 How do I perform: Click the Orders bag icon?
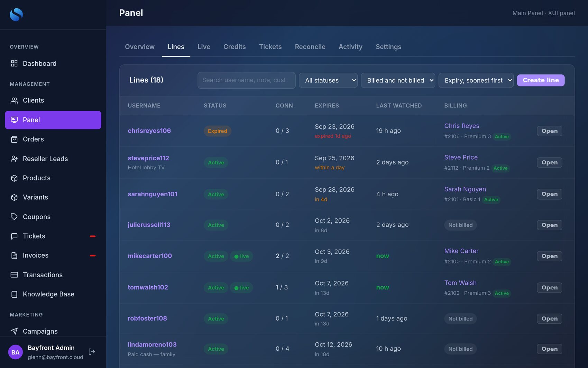pyautogui.click(x=14, y=139)
